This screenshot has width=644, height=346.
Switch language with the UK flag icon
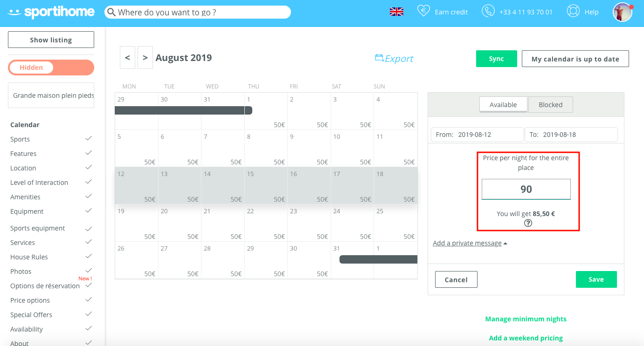pyautogui.click(x=396, y=12)
